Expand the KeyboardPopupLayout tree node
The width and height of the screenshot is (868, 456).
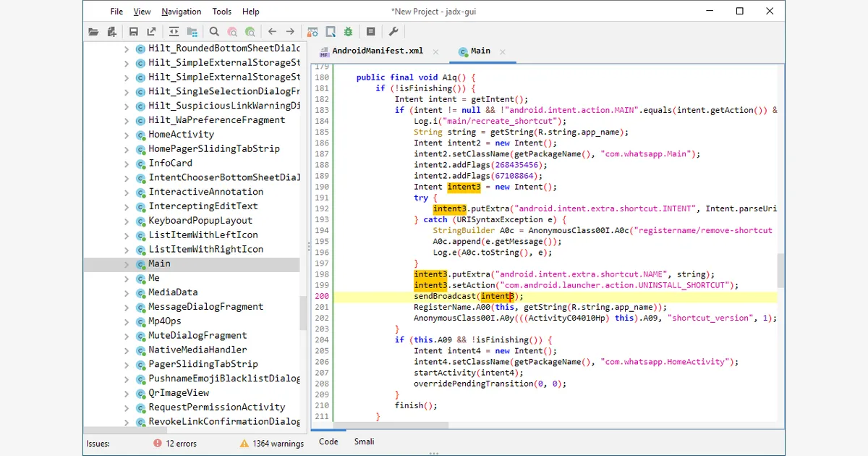pyautogui.click(x=127, y=221)
